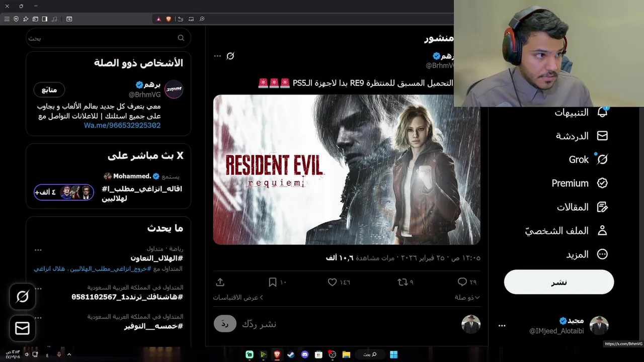This screenshot has width=644, height=362.
Task: Open floating Grok button at bottom left
Action: point(23,297)
